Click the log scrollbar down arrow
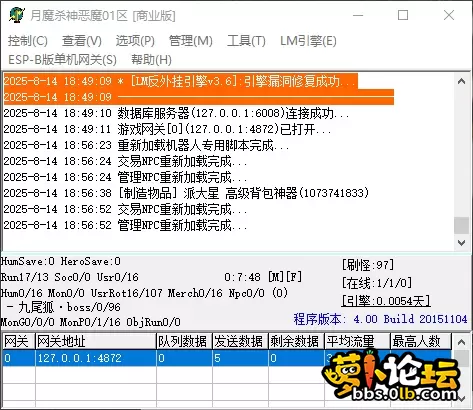 click(x=461, y=243)
